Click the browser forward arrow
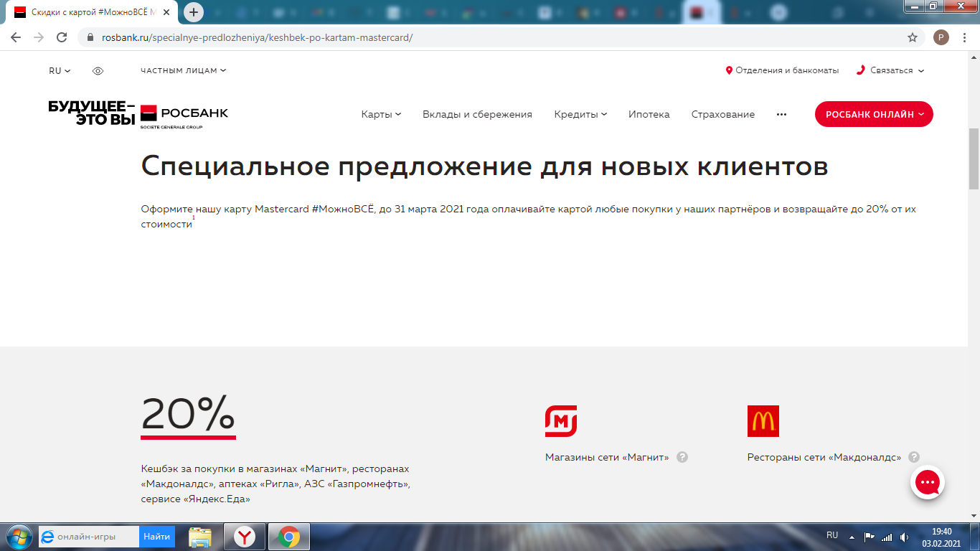Screen dimensions: 980x551 click(x=39, y=37)
